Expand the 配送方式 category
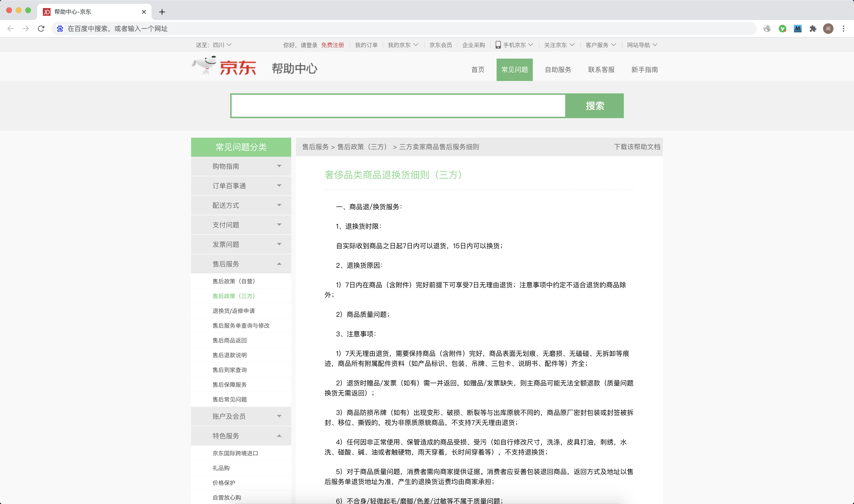 coord(241,205)
